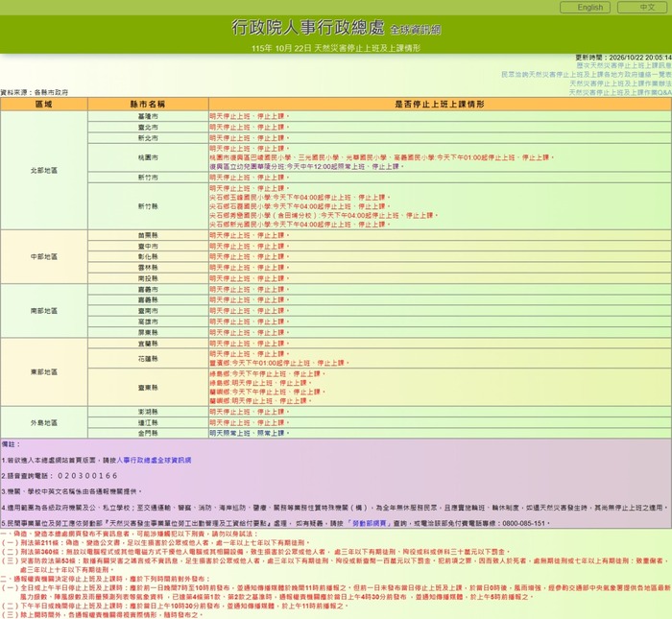
Task: Open 天然災害停止上班及上課作業辦法 link
Action: pos(620,83)
